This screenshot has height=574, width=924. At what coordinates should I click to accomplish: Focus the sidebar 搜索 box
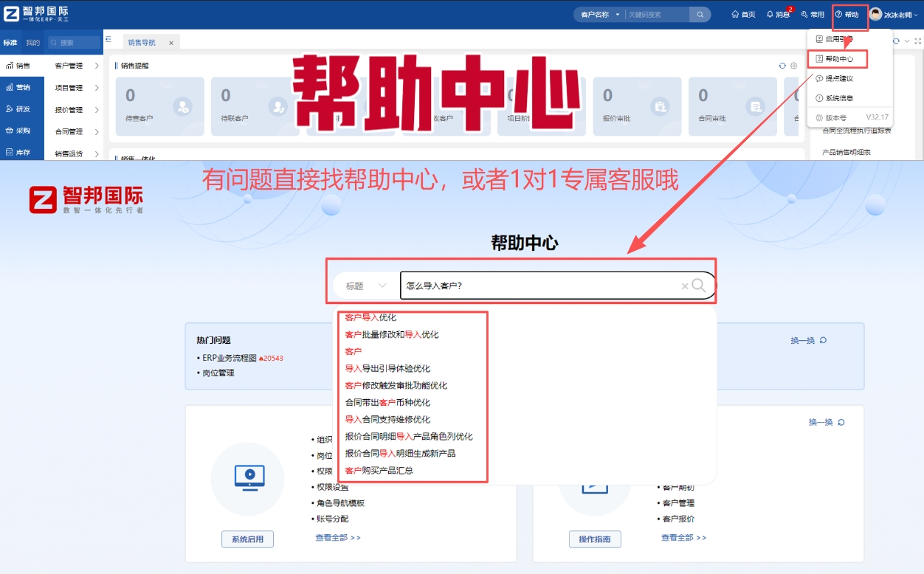[x=74, y=43]
